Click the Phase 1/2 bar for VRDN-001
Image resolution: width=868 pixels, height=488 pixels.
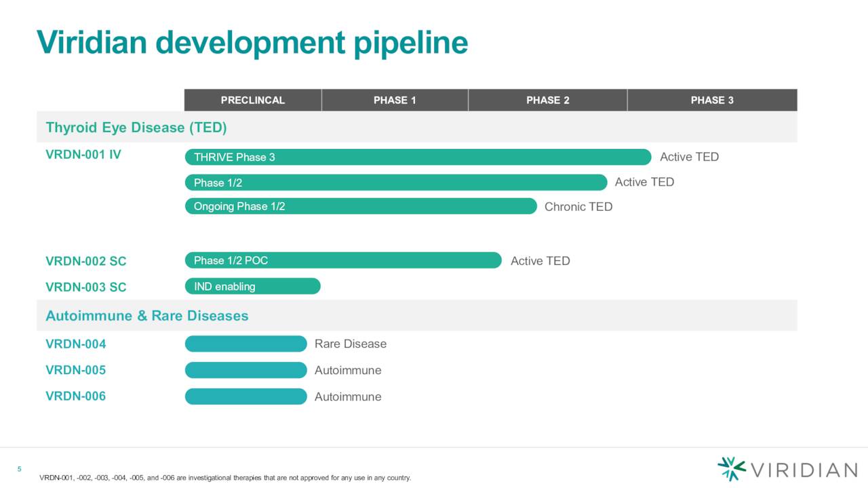[396, 182]
